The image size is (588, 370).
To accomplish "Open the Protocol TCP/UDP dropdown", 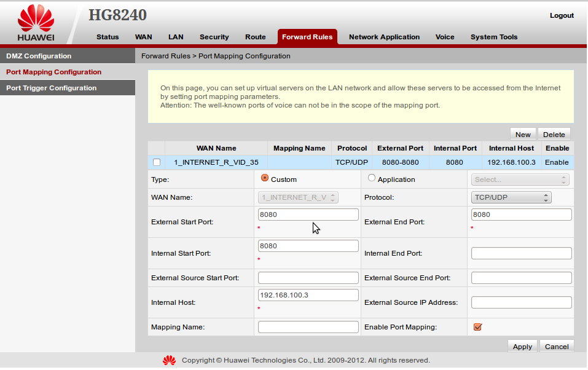I will tap(511, 197).
